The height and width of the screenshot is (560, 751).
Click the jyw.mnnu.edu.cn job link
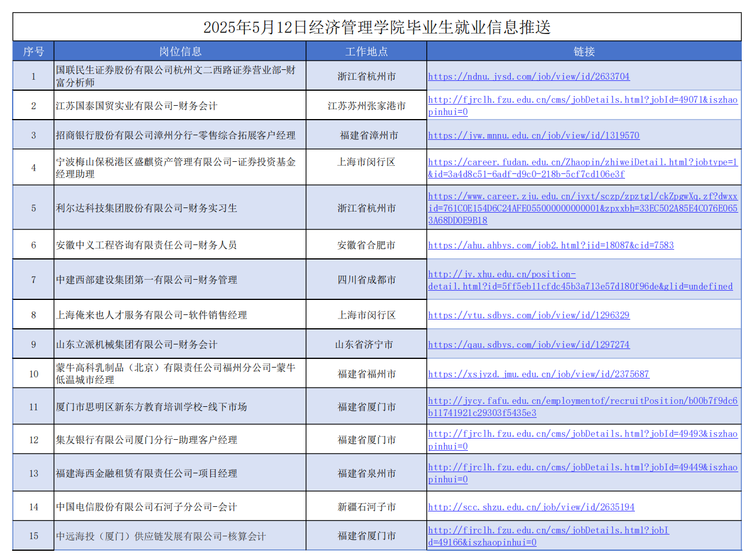(533, 135)
